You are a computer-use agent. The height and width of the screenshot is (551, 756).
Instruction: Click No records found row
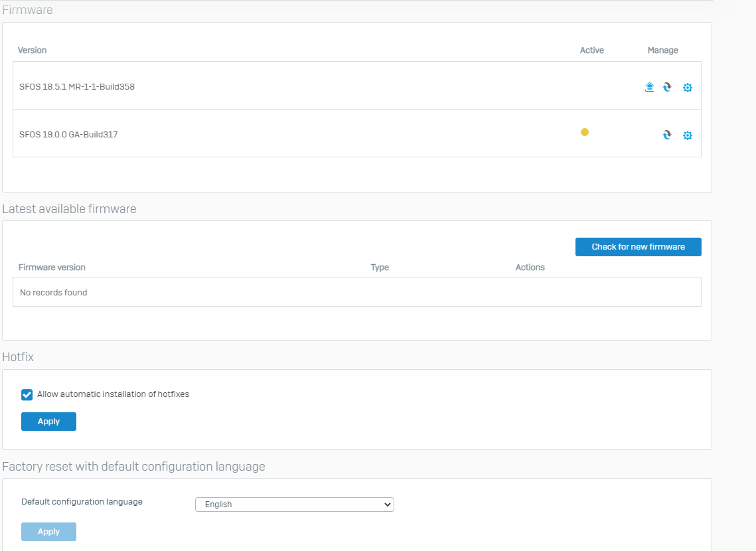click(x=357, y=292)
